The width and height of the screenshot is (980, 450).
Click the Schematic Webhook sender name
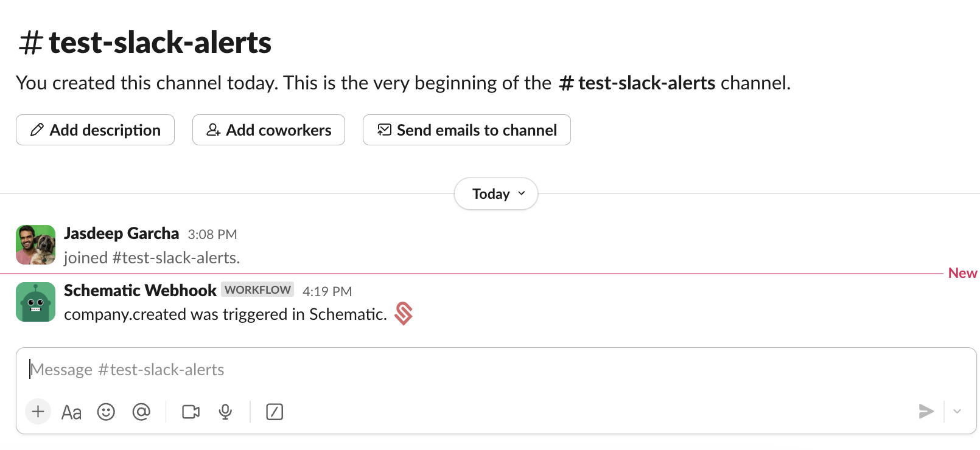pyautogui.click(x=140, y=291)
